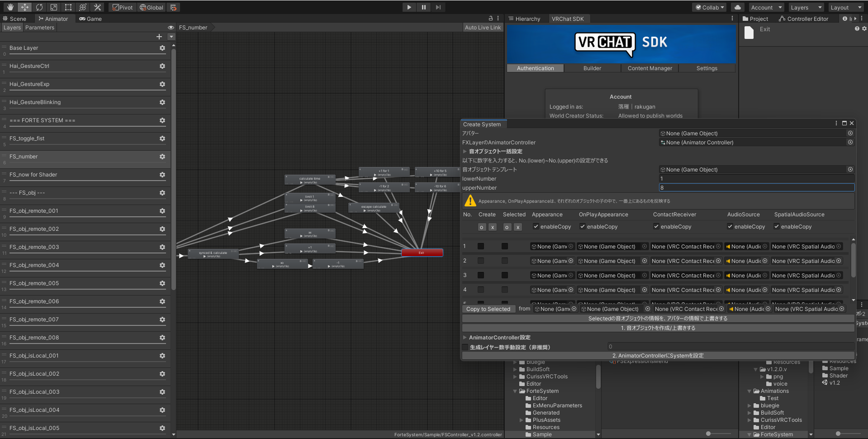Open the Layout dropdown

[845, 7]
